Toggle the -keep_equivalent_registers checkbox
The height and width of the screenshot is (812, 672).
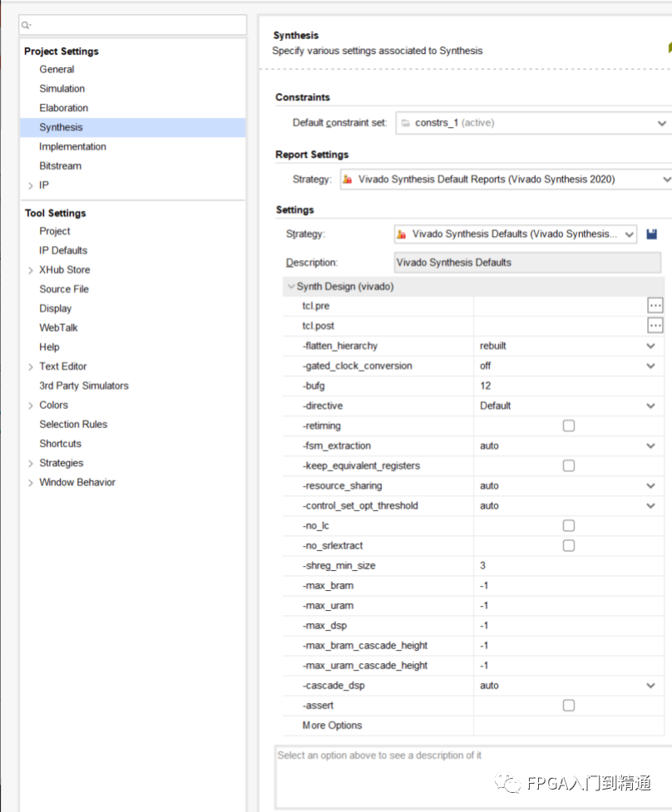568,465
